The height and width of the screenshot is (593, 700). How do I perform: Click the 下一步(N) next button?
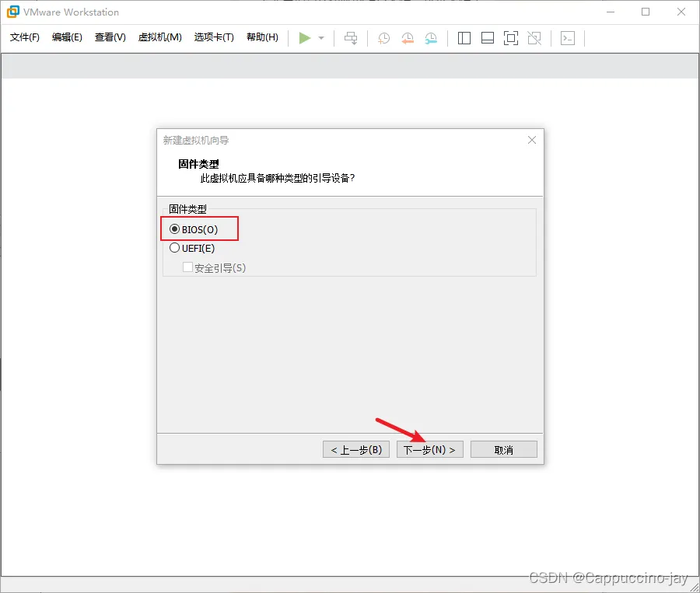pos(430,449)
